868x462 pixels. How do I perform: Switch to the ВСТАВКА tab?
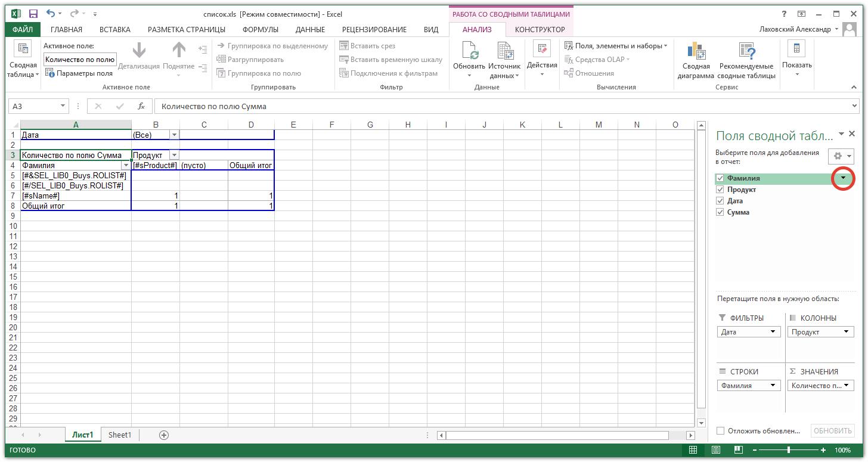click(115, 29)
